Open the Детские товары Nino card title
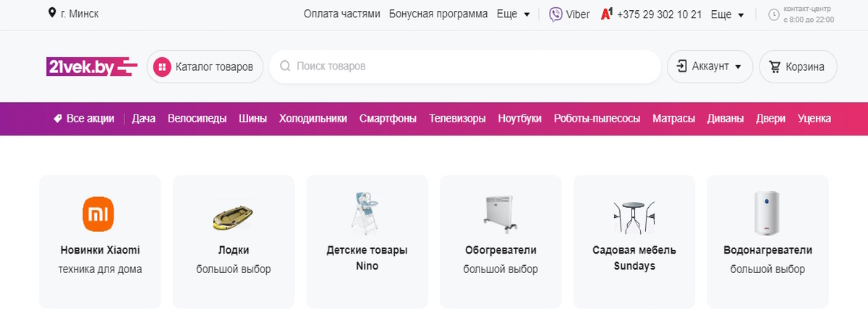Screen dimensions: 868x326 click(367, 258)
